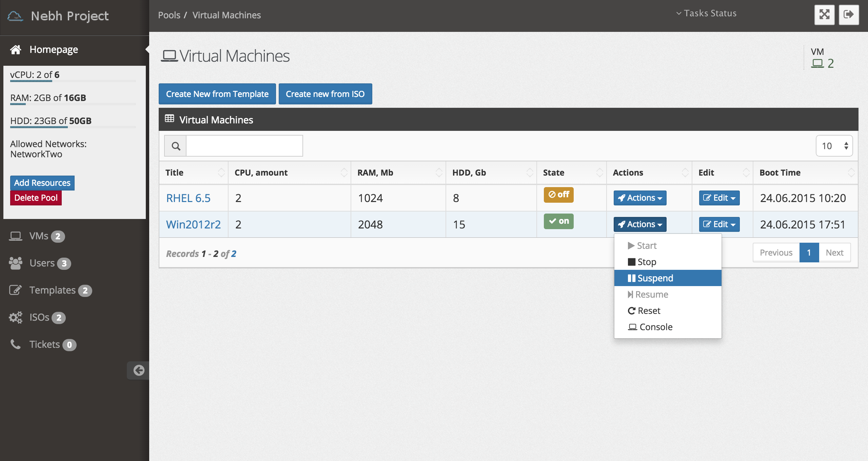Click the sidebar collapse arrow icon
868x461 pixels.
coord(138,370)
